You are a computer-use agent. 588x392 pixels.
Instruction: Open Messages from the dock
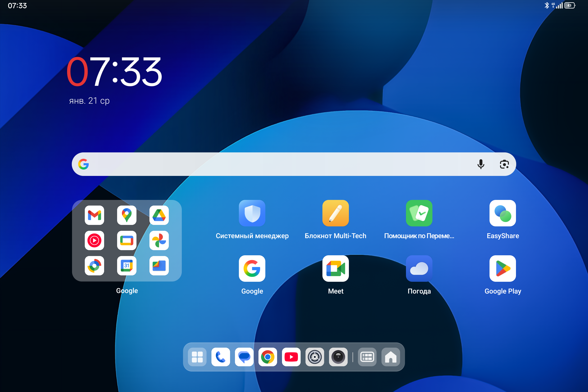click(x=244, y=357)
